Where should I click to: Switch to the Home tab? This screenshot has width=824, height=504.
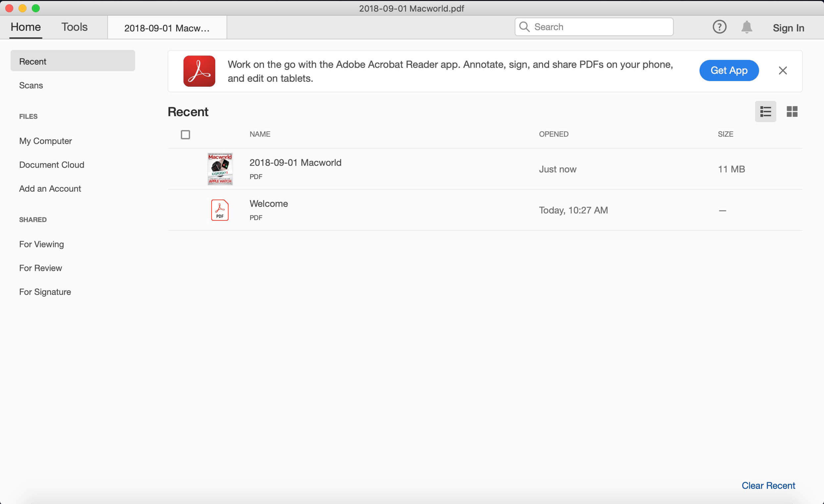25,27
